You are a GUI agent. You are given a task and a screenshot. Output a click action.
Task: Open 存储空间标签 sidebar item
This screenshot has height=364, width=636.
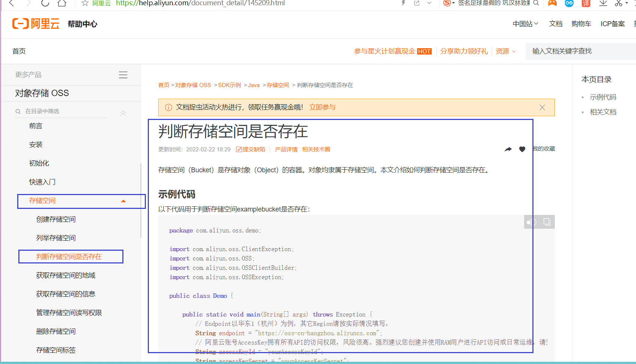pyautogui.click(x=56, y=350)
